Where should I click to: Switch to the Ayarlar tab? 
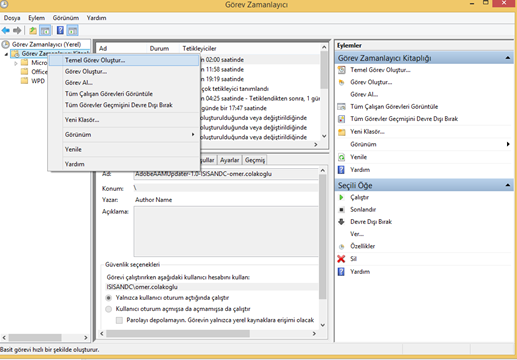tap(230, 160)
